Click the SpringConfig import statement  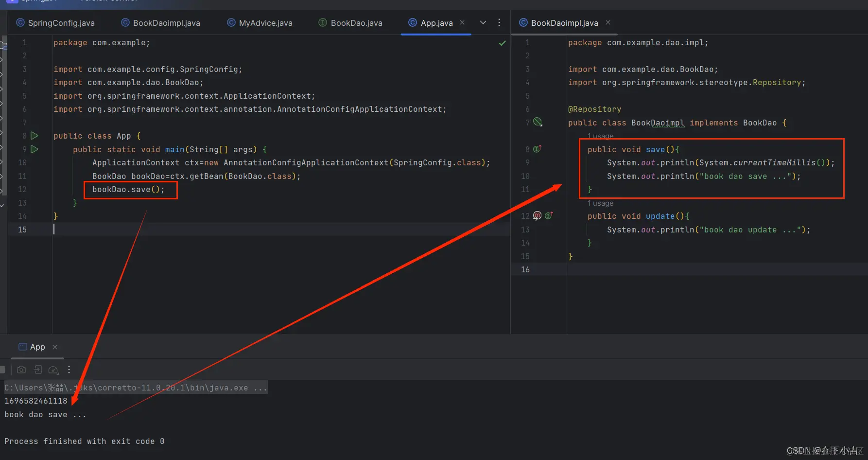click(x=148, y=70)
